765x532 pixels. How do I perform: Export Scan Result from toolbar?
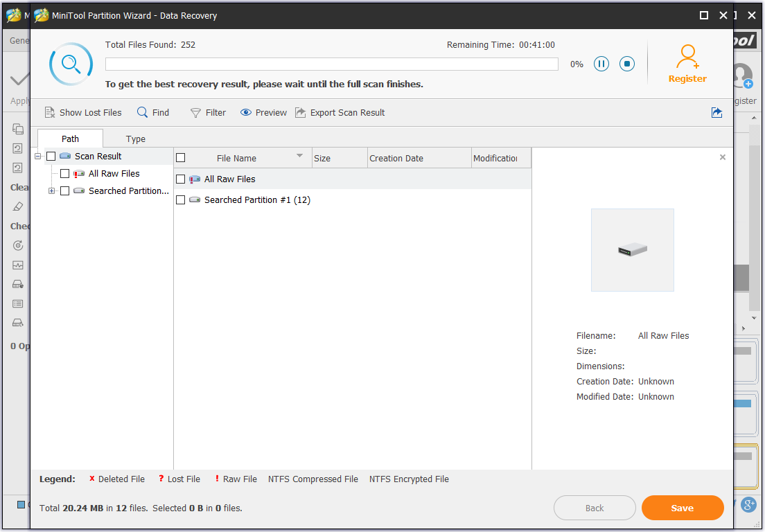[340, 113]
